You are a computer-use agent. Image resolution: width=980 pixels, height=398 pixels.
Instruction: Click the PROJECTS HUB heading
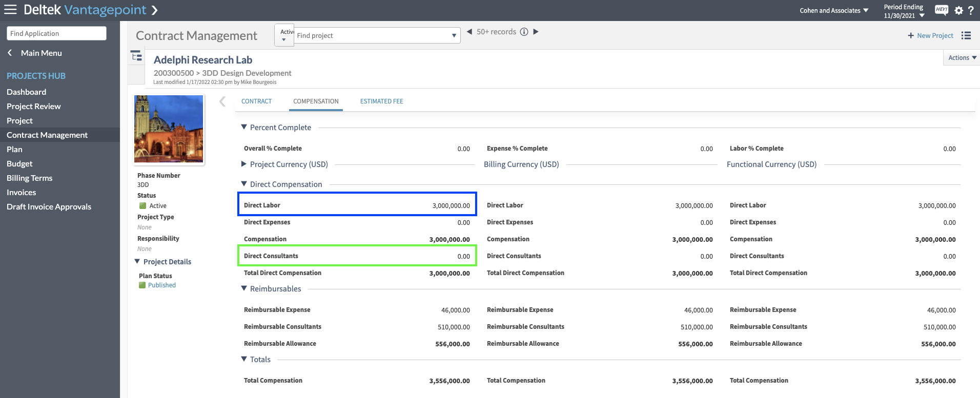[x=36, y=76]
